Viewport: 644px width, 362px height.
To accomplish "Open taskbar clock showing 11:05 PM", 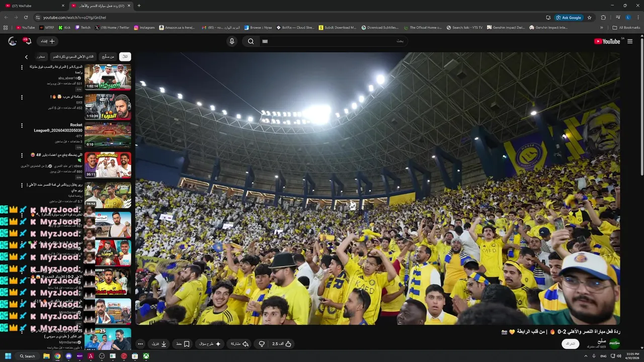I will click(x=632, y=356).
